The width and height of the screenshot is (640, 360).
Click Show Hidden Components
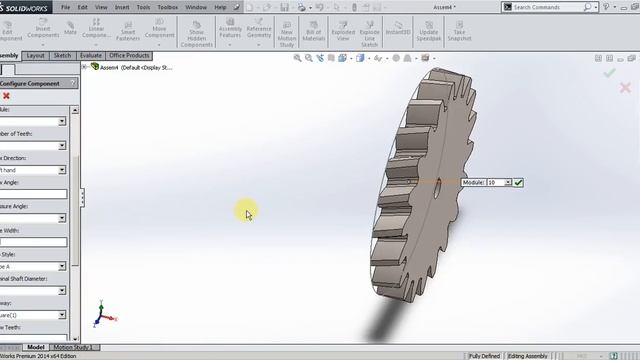click(x=196, y=33)
